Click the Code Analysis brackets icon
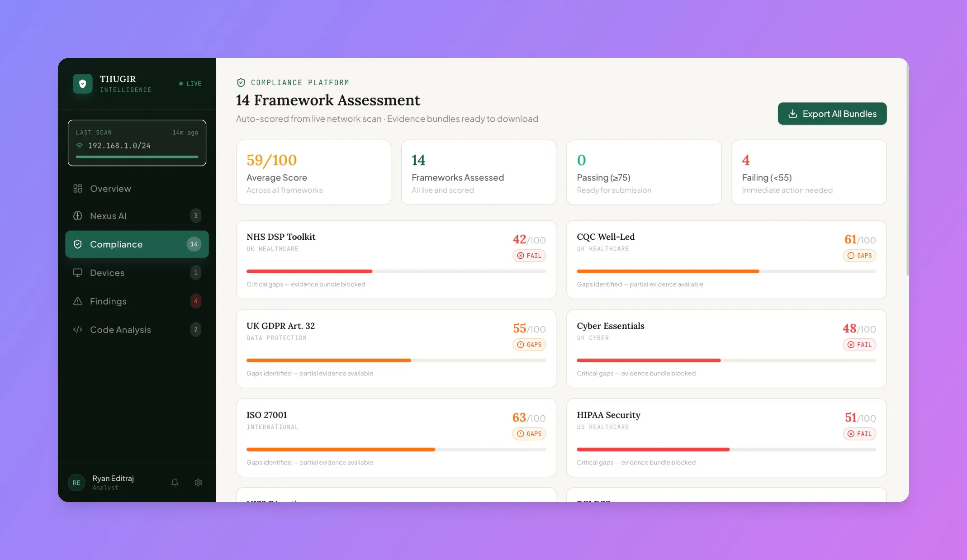 (78, 330)
